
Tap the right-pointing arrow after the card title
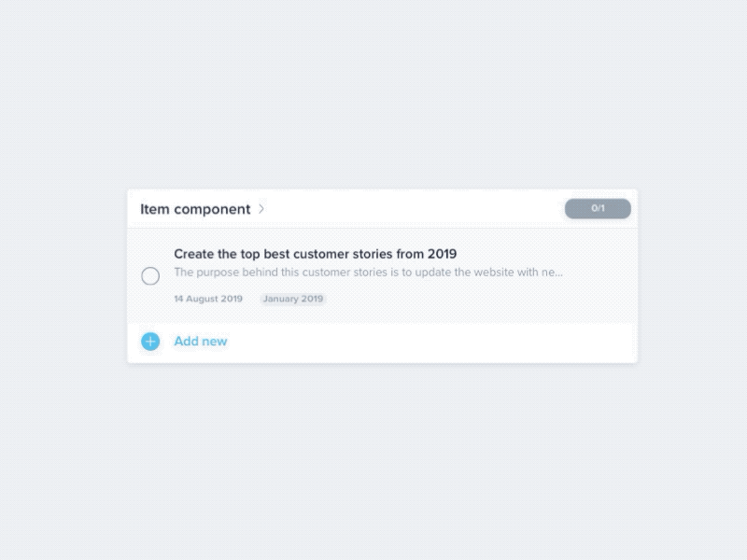pyautogui.click(x=261, y=209)
